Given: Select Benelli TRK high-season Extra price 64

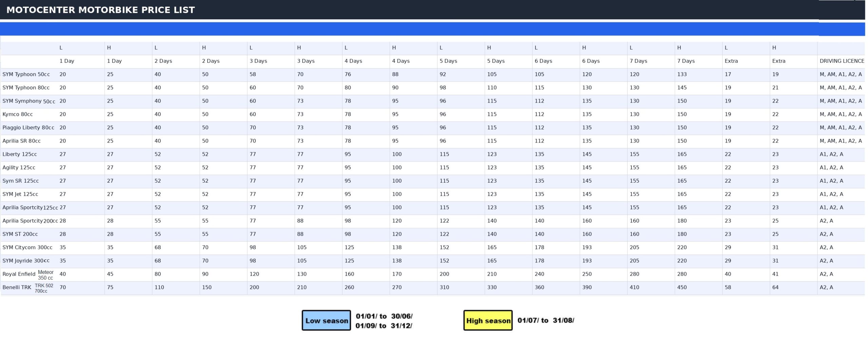Looking at the screenshot, I should [775, 287].
